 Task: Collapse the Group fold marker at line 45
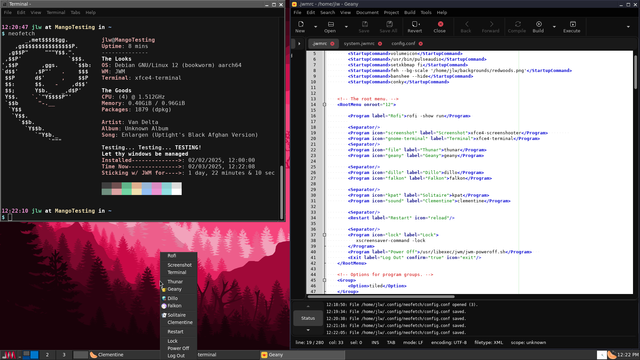point(324,280)
